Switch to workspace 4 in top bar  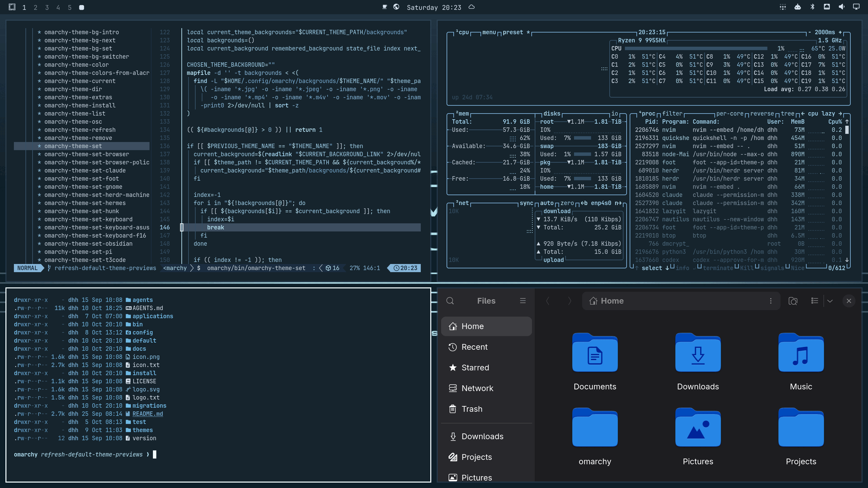pos(58,7)
